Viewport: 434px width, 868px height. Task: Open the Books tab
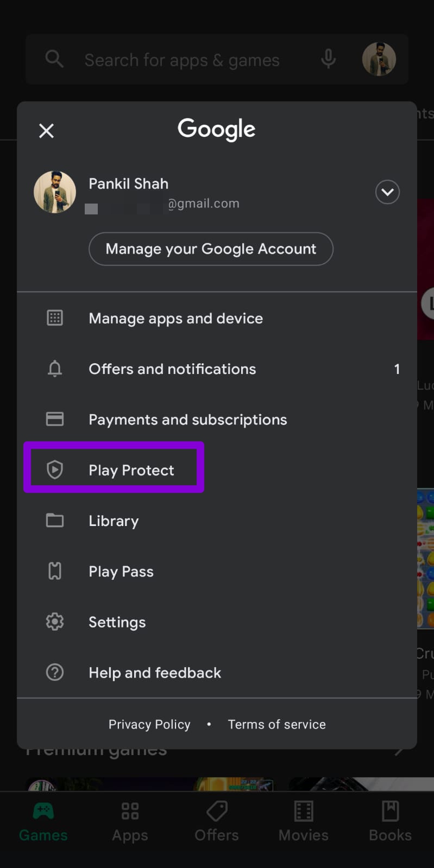coord(390,821)
